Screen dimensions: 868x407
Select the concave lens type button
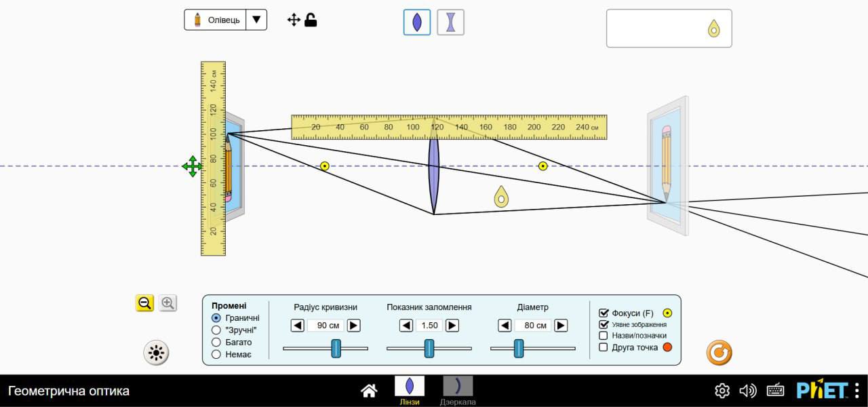tap(450, 22)
